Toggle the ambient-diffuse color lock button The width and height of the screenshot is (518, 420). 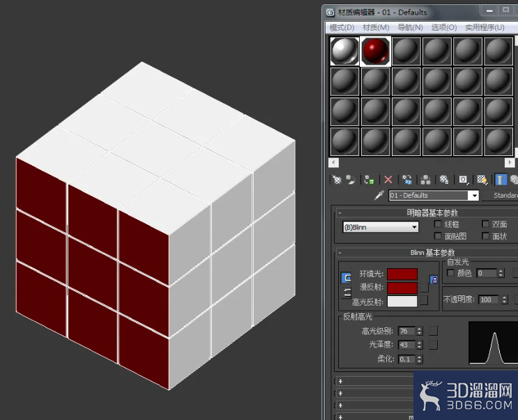[346, 278]
